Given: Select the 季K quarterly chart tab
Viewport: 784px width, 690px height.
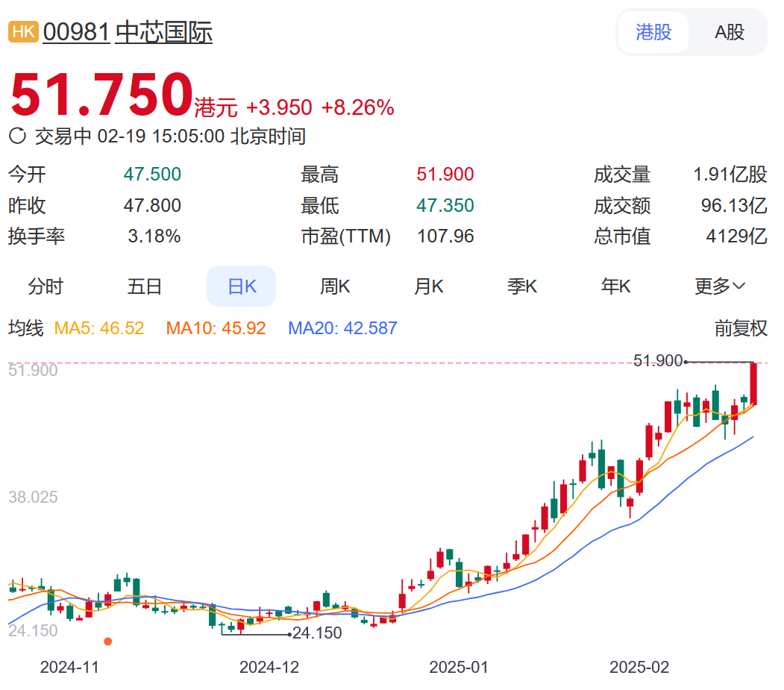Looking at the screenshot, I should click(x=522, y=286).
